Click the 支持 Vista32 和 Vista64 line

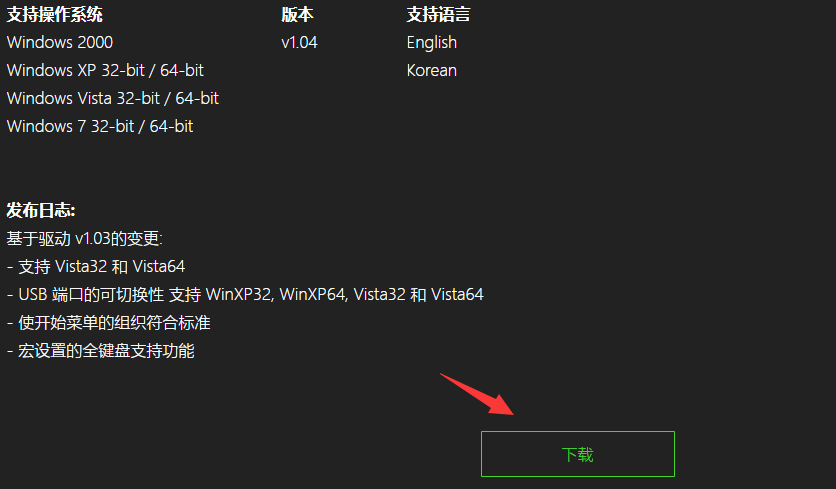tap(96, 266)
